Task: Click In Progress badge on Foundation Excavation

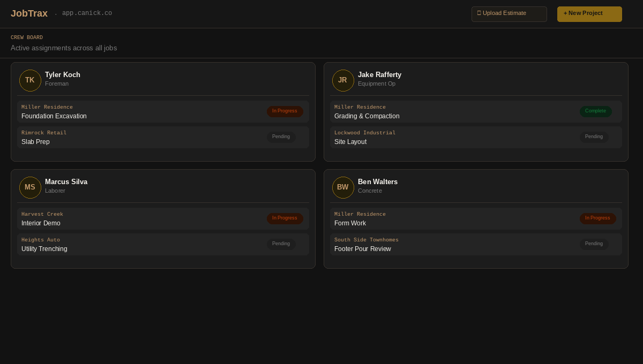Action: (x=285, y=111)
